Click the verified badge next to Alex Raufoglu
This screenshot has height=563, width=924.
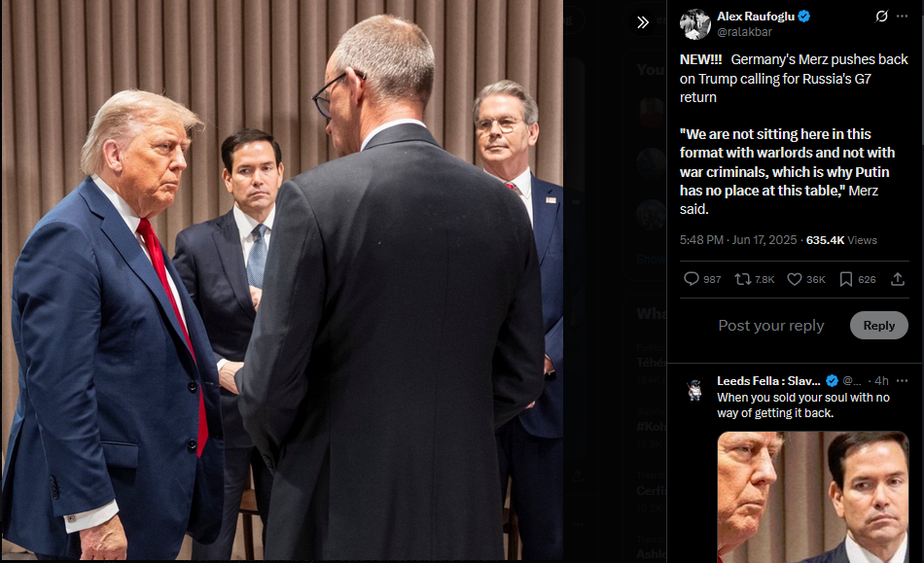click(x=803, y=17)
